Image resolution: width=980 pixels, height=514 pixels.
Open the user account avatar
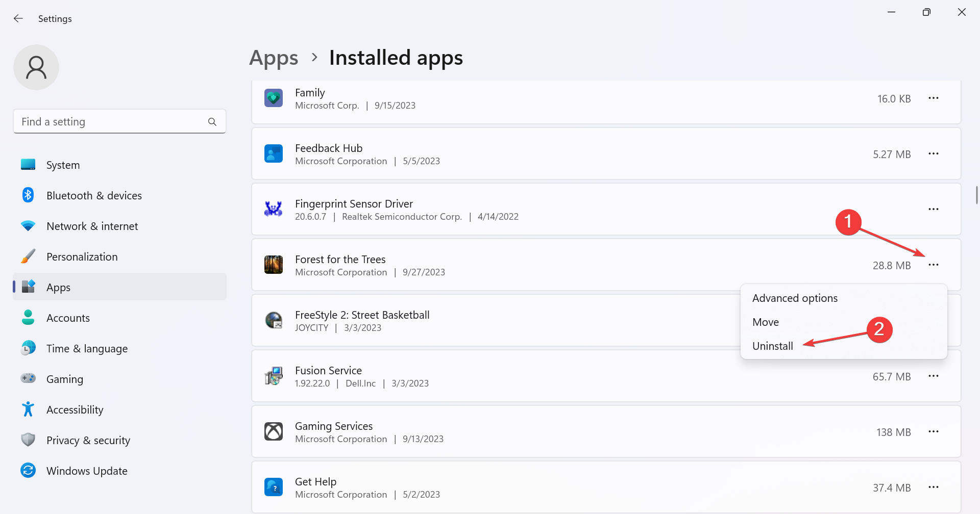(36, 67)
